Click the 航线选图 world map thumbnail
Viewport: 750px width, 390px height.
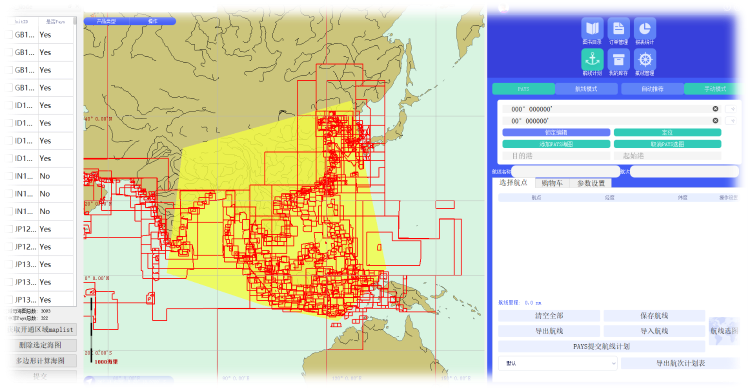[723, 331]
